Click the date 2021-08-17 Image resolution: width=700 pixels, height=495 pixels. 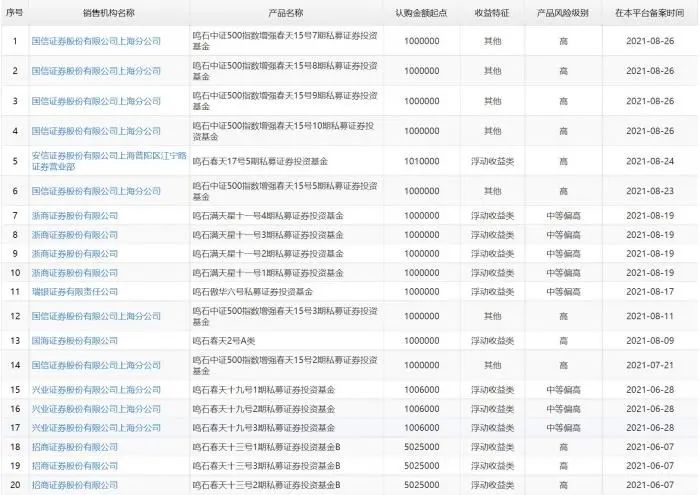[650, 291]
